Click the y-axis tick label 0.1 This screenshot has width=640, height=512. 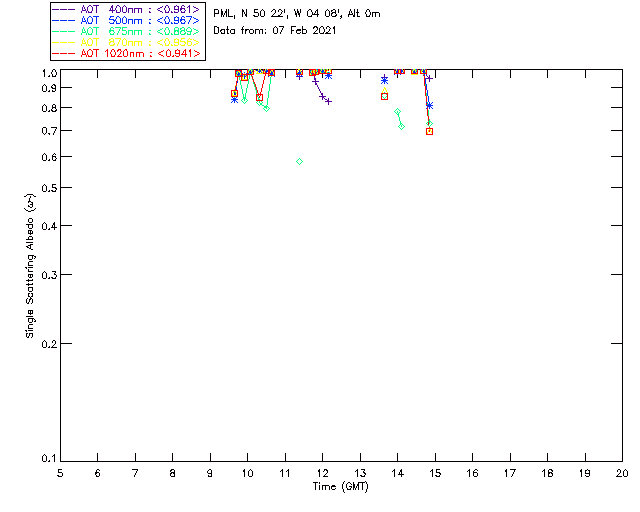click(49, 459)
